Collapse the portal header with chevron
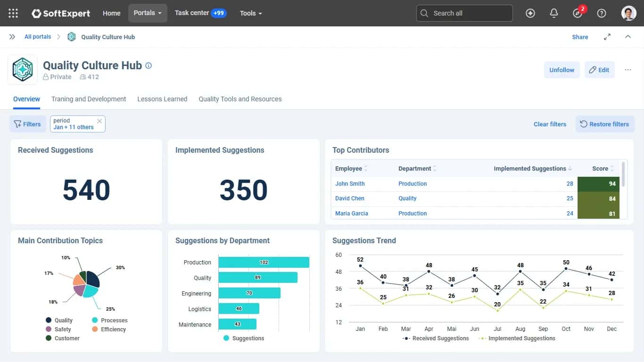The image size is (644, 362). pyautogui.click(x=628, y=37)
